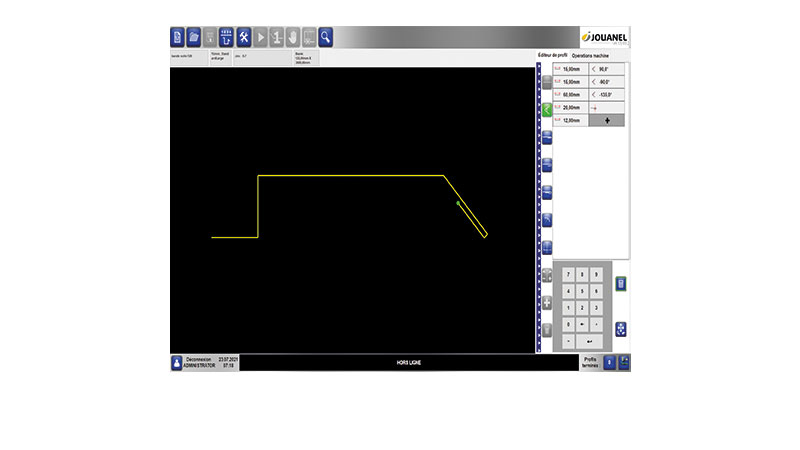Click the grey four-arrow icon left of keypad
This screenshot has width=800, height=450.
(546, 276)
